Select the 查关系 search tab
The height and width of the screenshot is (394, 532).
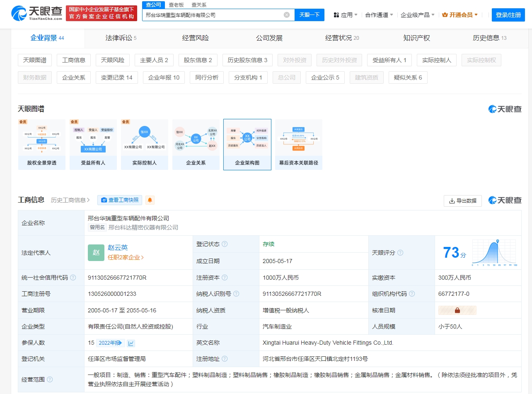point(199,5)
